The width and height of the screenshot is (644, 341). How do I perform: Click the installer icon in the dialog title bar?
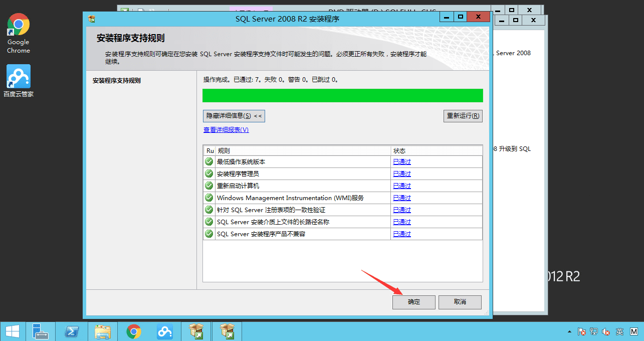pyautogui.click(x=92, y=20)
